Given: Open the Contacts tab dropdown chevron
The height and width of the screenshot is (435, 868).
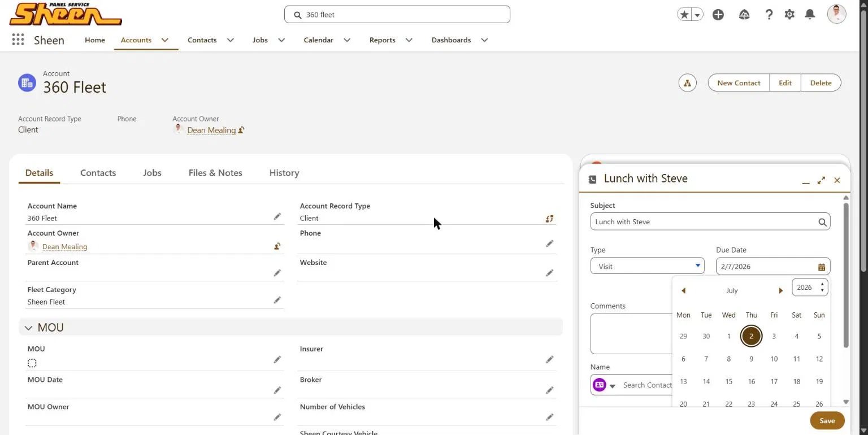Looking at the screenshot, I should [231, 40].
